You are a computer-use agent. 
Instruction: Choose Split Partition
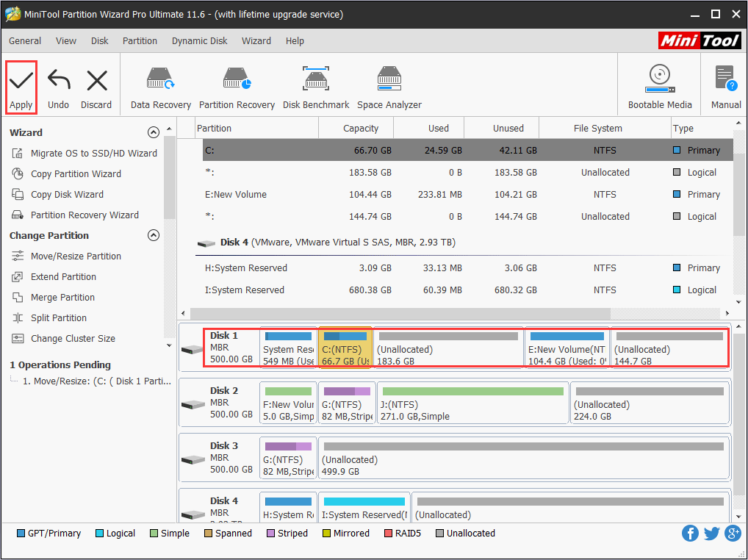(50, 317)
